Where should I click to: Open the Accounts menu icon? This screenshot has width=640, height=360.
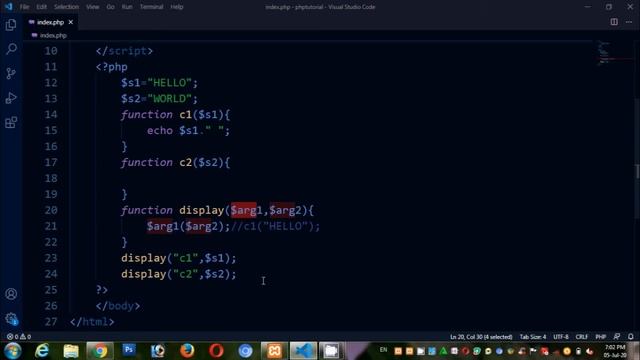click(x=11, y=294)
